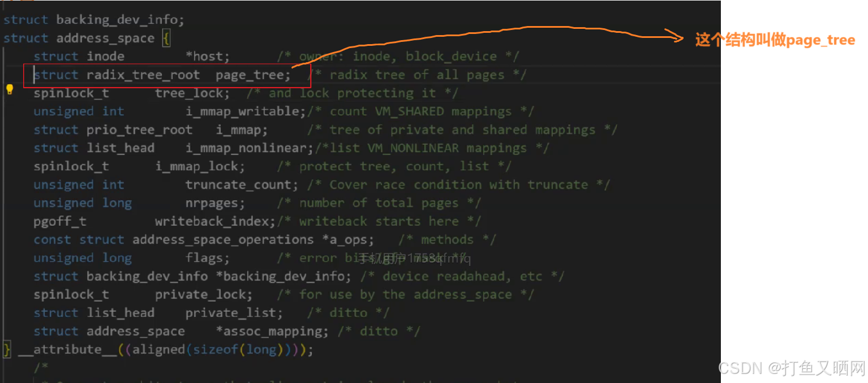
Task: Click the private_lock member name
Action: coord(203,295)
